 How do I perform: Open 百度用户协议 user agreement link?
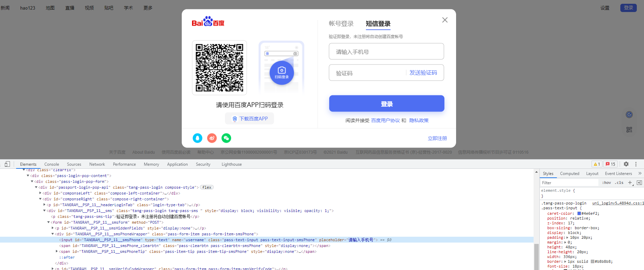tap(385, 120)
